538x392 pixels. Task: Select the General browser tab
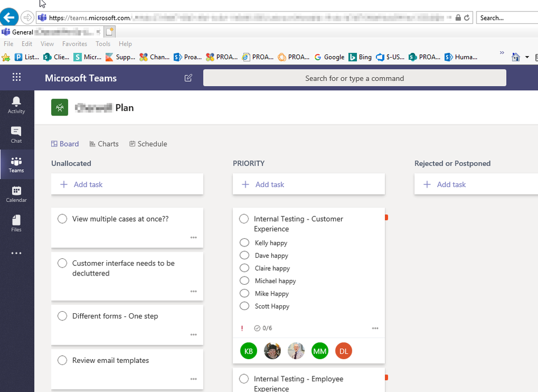[x=51, y=32]
